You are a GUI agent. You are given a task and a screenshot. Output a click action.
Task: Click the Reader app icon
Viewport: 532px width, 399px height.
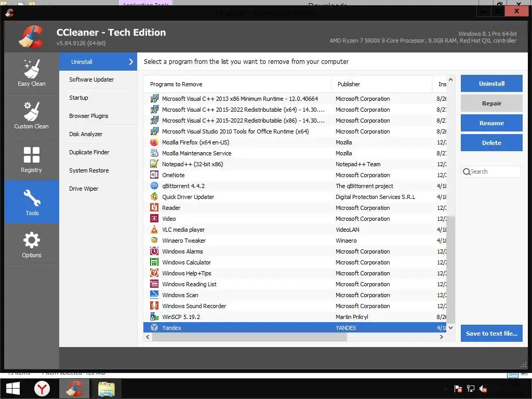[x=154, y=208]
